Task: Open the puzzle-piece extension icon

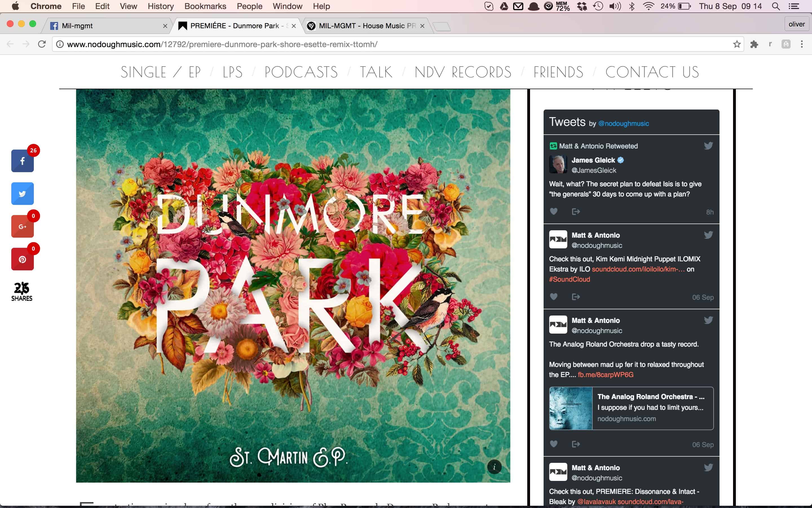Action: pyautogui.click(x=754, y=44)
